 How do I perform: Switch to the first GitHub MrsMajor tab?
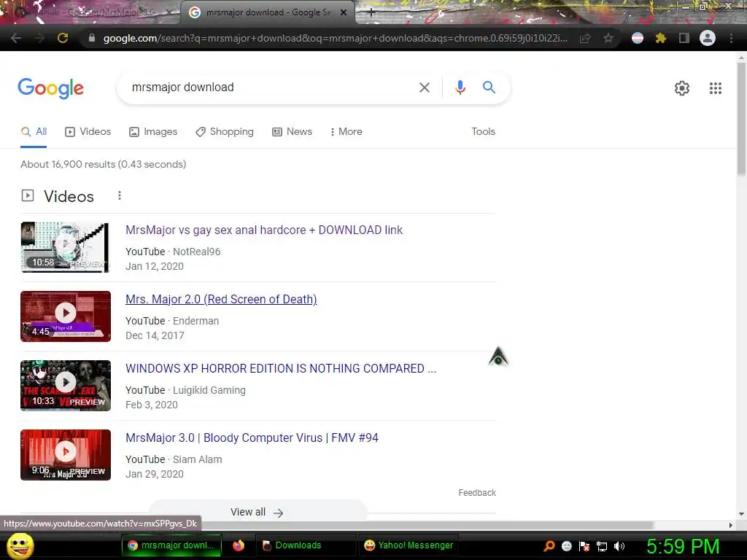click(90, 13)
